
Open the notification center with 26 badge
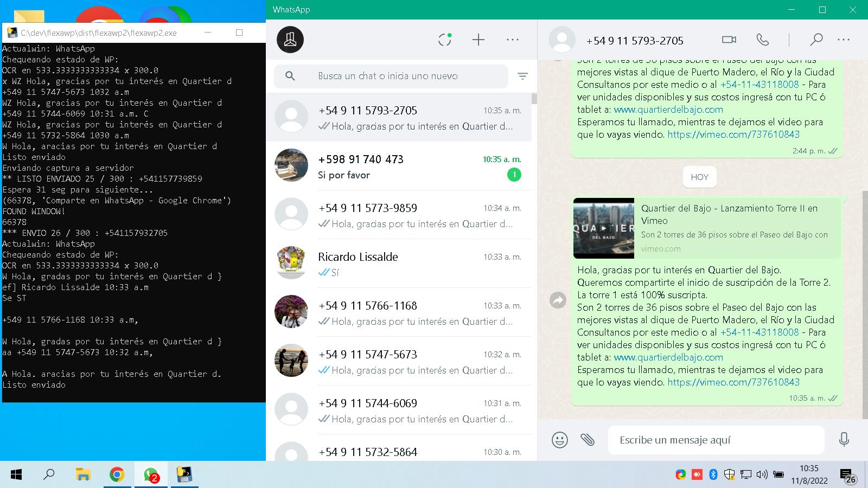[848, 476]
